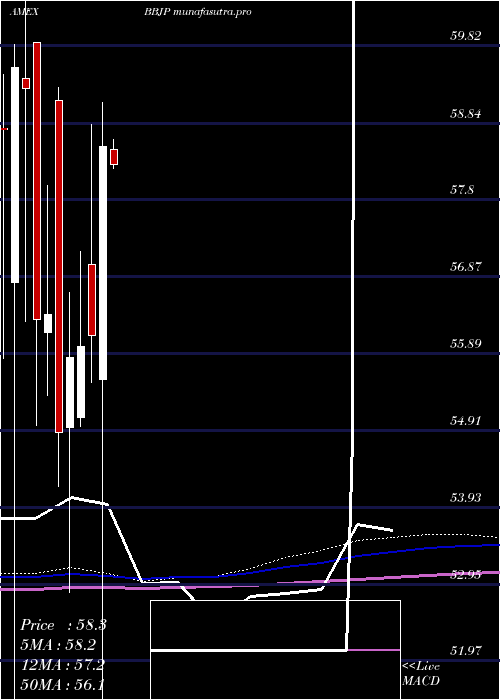
Task: Click the small red candle near the top
Action: 26,83
